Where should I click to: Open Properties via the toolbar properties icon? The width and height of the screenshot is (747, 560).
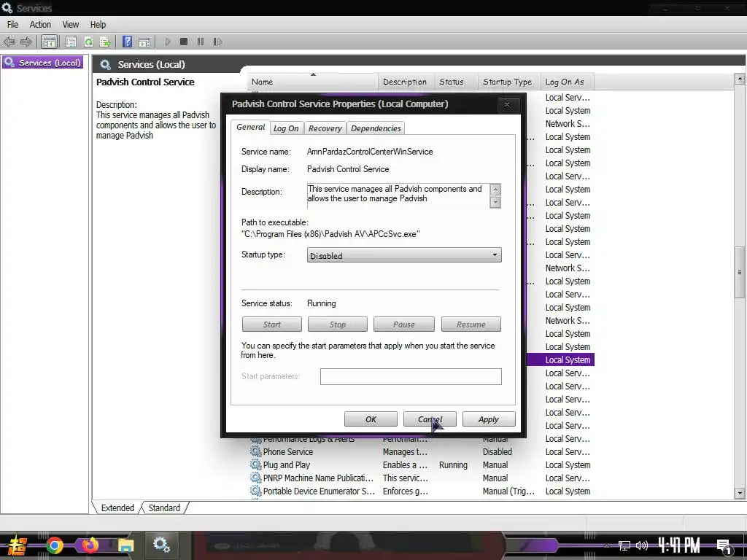(71, 42)
